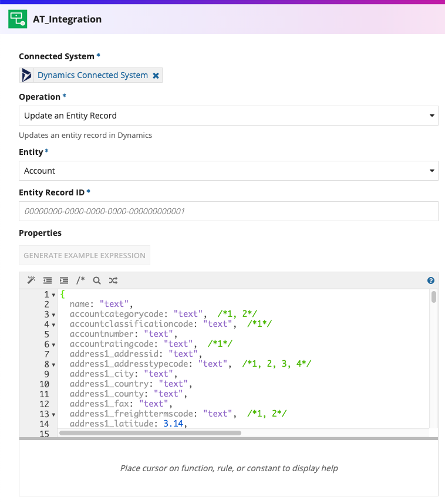The width and height of the screenshot is (445, 504).
Task: Focus the Entity Record ID field
Action: (228, 211)
